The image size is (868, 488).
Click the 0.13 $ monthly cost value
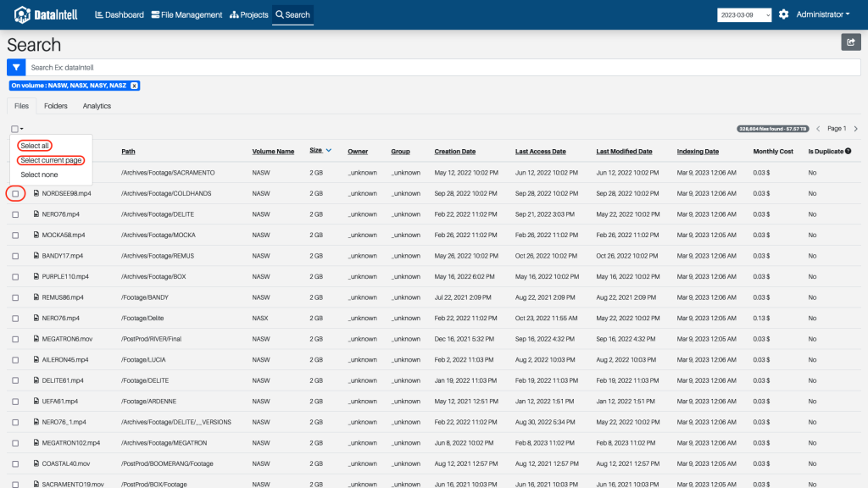pyautogui.click(x=761, y=319)
